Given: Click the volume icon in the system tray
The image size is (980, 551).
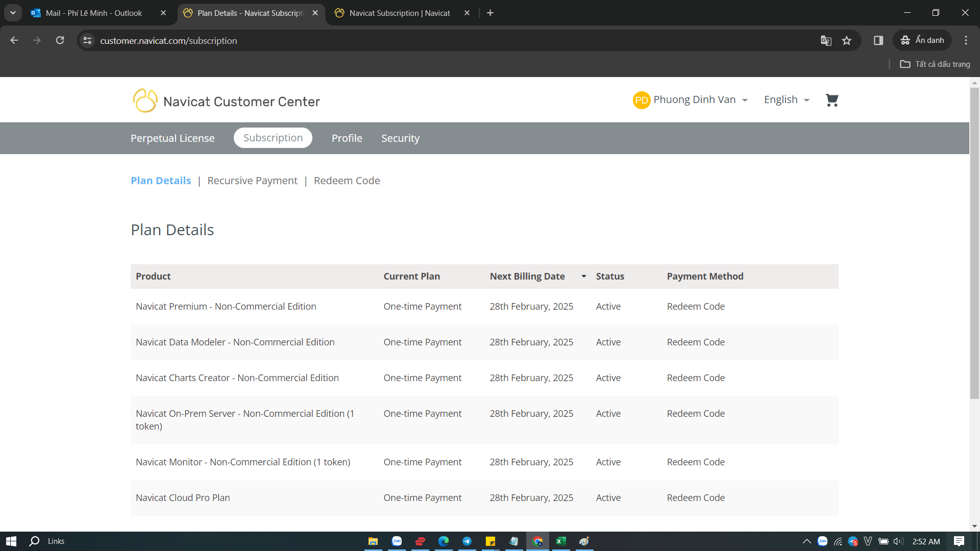Looking at the screenshot, I should [898, 541].
